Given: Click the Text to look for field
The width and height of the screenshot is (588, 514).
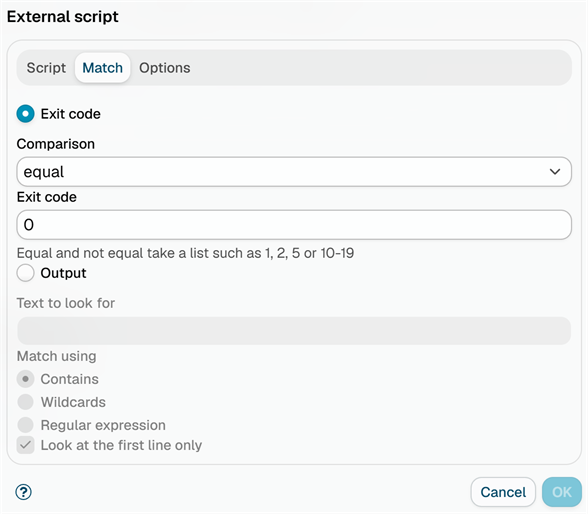Looking at the screenshot, I should pyautogui.click(x=294, y=331).
